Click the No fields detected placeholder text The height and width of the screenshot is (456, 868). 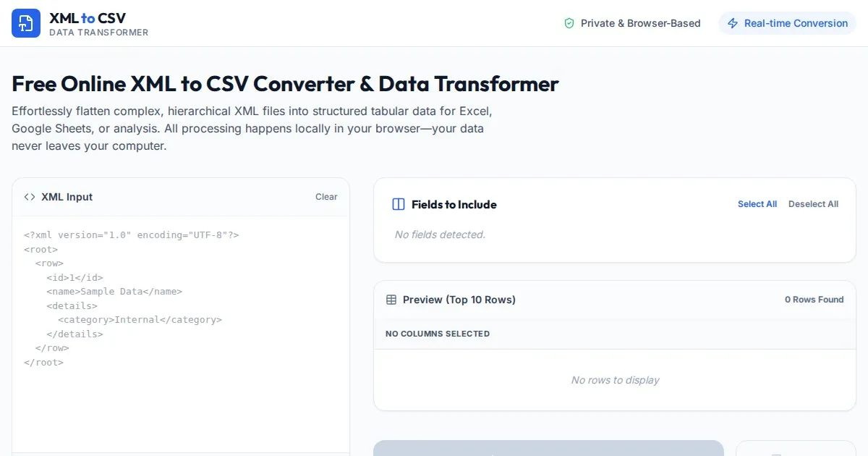(x=440, y=235)
